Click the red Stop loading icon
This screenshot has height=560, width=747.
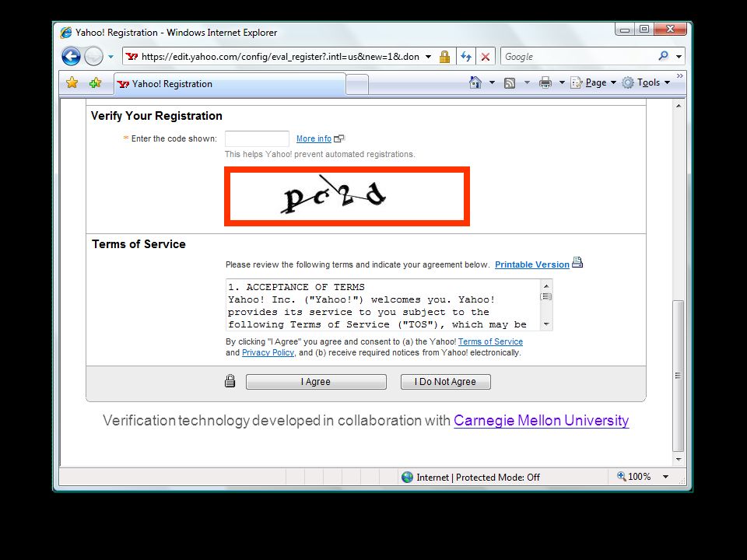point(486,57)
